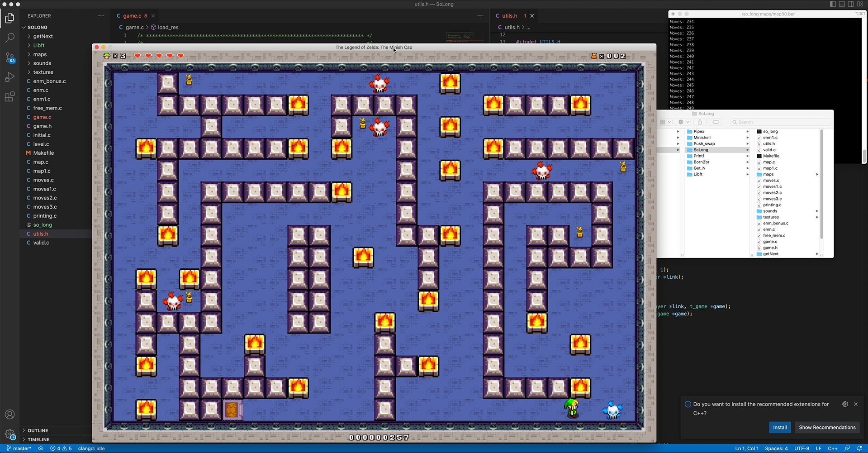Click the master* git branch indicator
868x453 pixels.
coord(19,448)
